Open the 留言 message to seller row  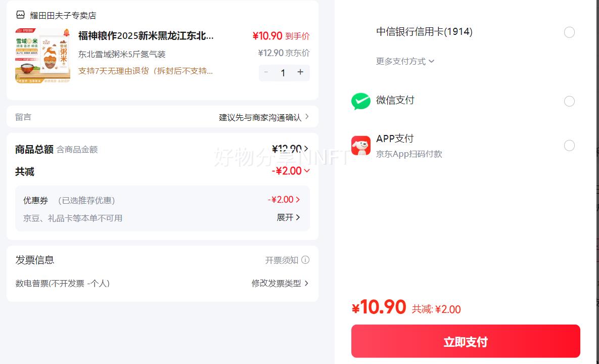tap(162, 117)
